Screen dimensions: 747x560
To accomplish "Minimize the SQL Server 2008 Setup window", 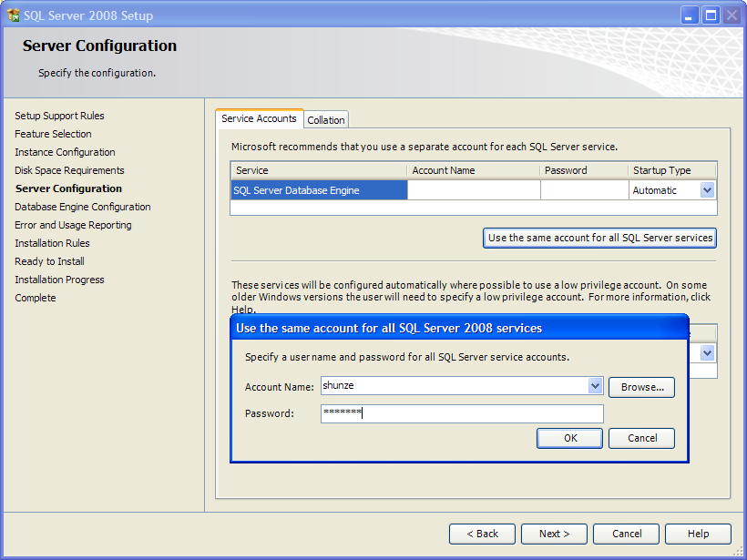I will point(689,15).
